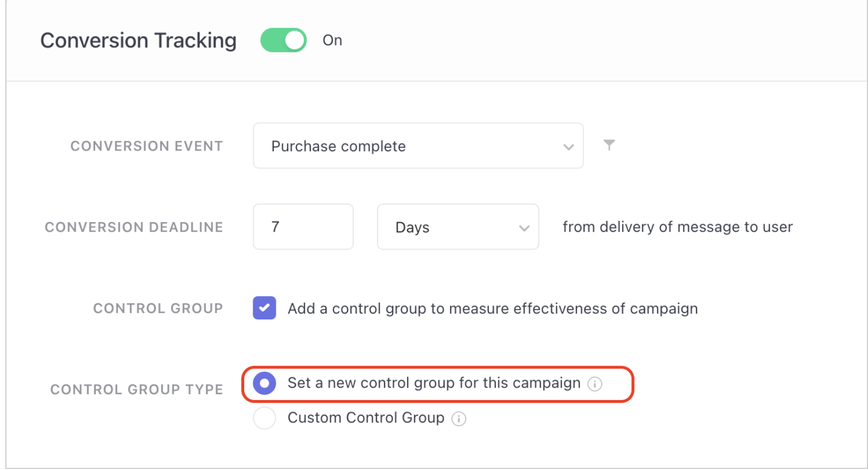This screenshot has width=868, height=470.
Task: Uncheck the add control group checkbox
Action: [x=265, y=308]
